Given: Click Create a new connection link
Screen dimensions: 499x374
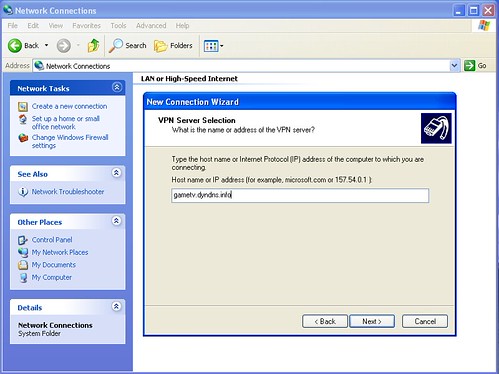Looking at the screenshot, I should [69, 106].
